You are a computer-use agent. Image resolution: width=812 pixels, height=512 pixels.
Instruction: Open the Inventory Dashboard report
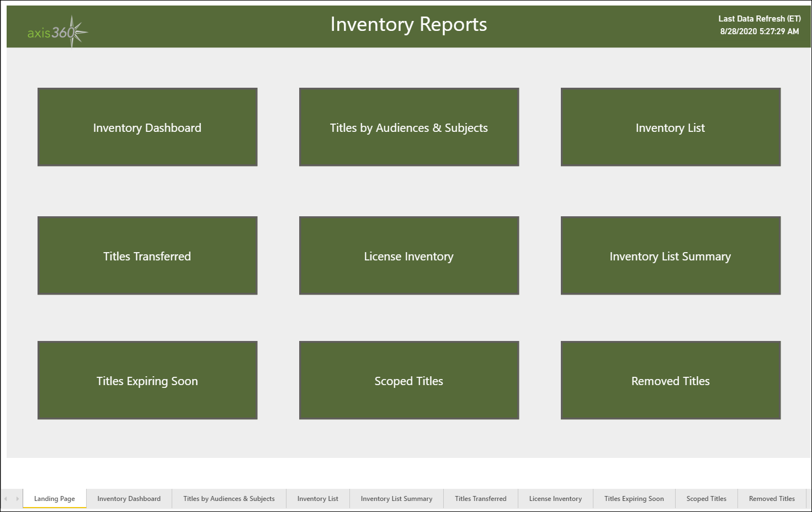click(147, 127)
